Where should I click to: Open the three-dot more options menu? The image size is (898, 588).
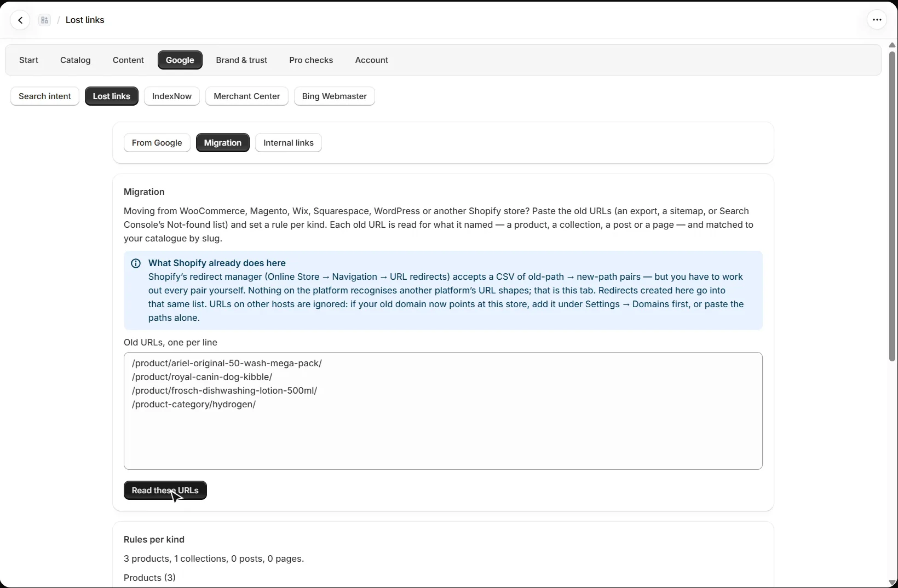[877, 20]
